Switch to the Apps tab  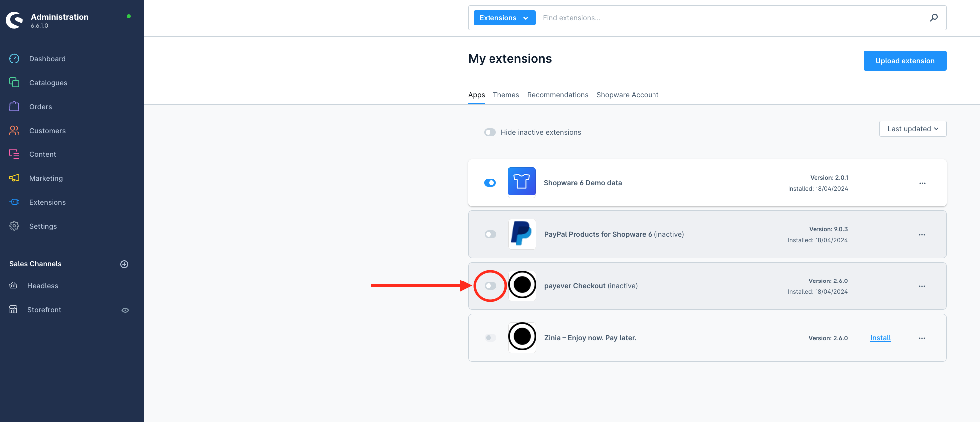pyautogui.click(x=477, y=95)
